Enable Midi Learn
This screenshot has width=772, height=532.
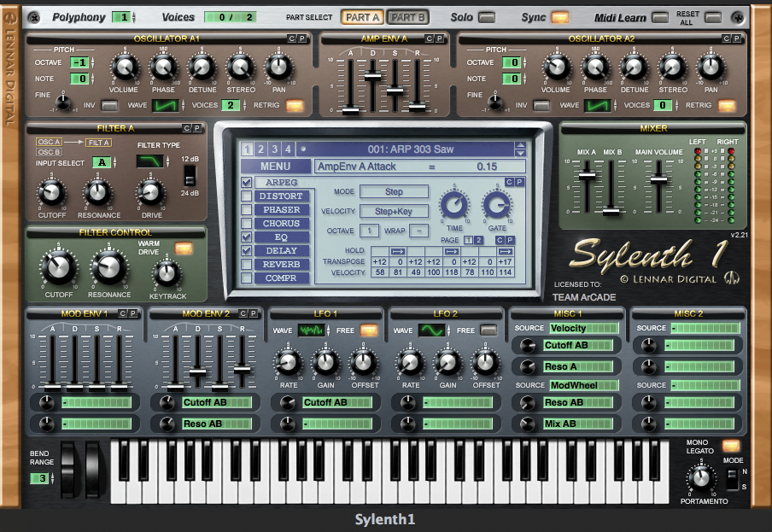[660, 18]
